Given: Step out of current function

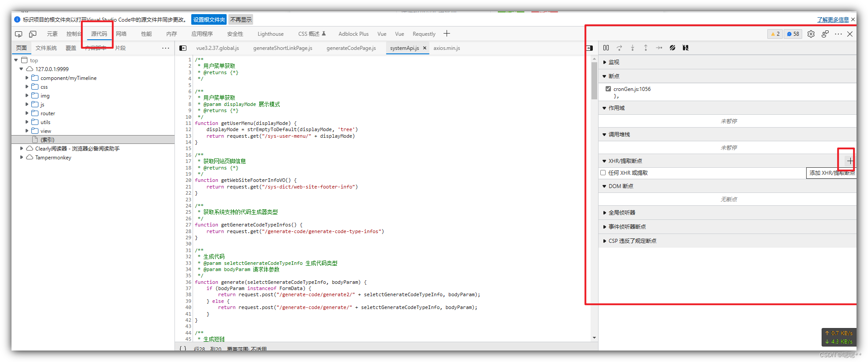Looking at the screenshot, I should [646, 48].
